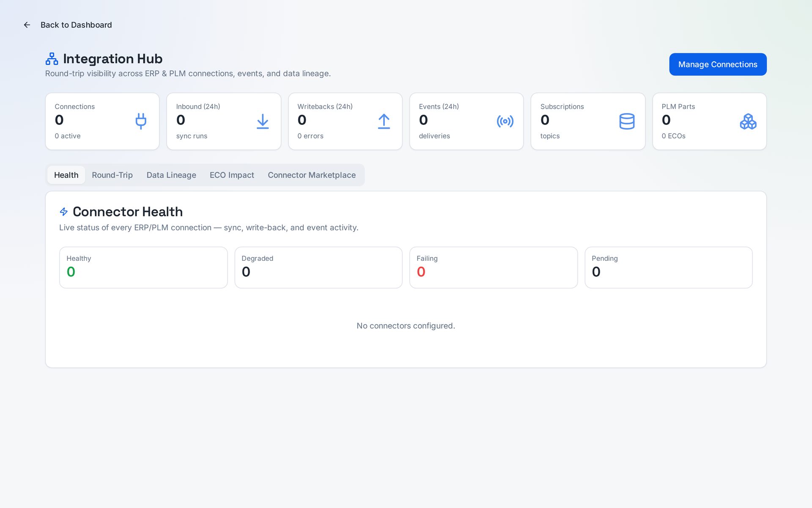Click the upload arrow icon in Writebacks card
812x508 pixels.
point(384,121)
